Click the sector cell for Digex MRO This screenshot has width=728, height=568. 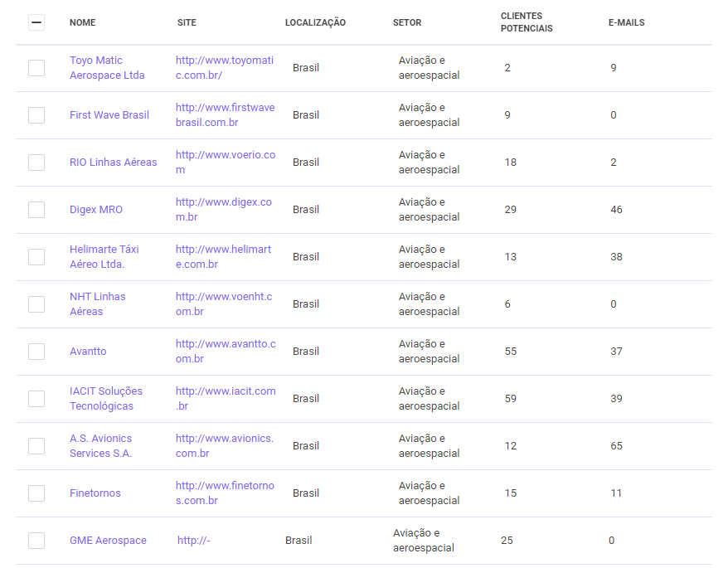[429, 210]
